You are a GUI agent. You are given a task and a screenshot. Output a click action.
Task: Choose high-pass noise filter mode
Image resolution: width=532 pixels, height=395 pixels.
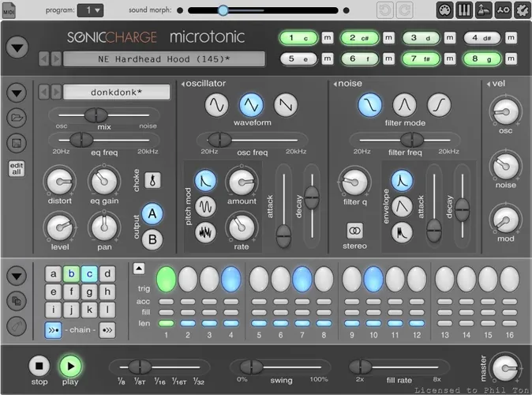click(439, 105)
